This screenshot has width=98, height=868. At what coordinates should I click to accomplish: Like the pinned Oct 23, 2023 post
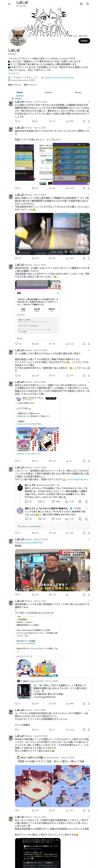[x=52, y=121]
